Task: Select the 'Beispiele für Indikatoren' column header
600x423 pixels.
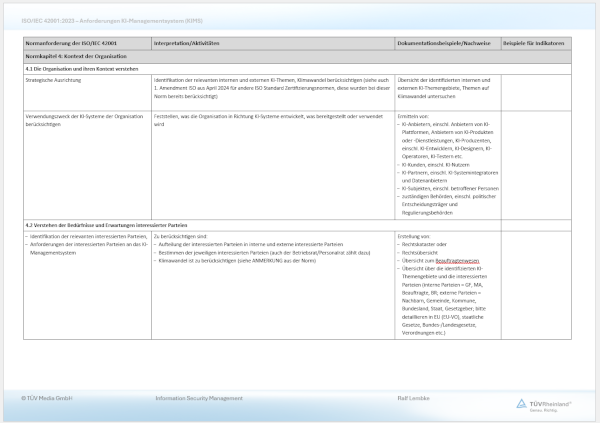Action: pyautogui.click(x=534, y=44)
